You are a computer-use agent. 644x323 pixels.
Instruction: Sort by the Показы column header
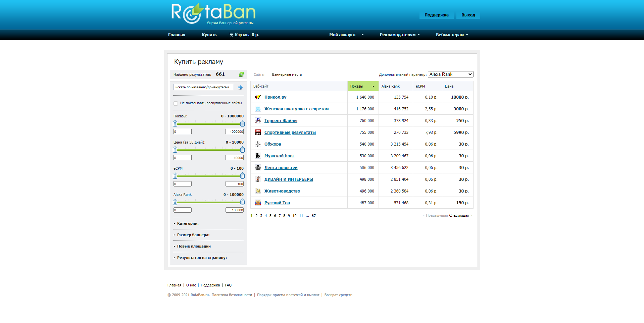(x=363, y=86)
